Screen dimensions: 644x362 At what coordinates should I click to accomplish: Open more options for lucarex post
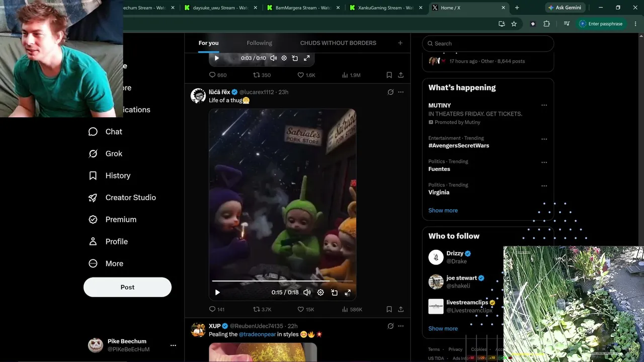(x=401, y=92)
